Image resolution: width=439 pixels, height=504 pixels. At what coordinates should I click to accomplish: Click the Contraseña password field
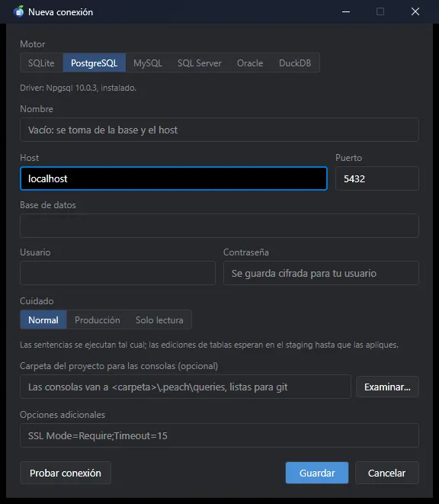(x=321, y=273)
